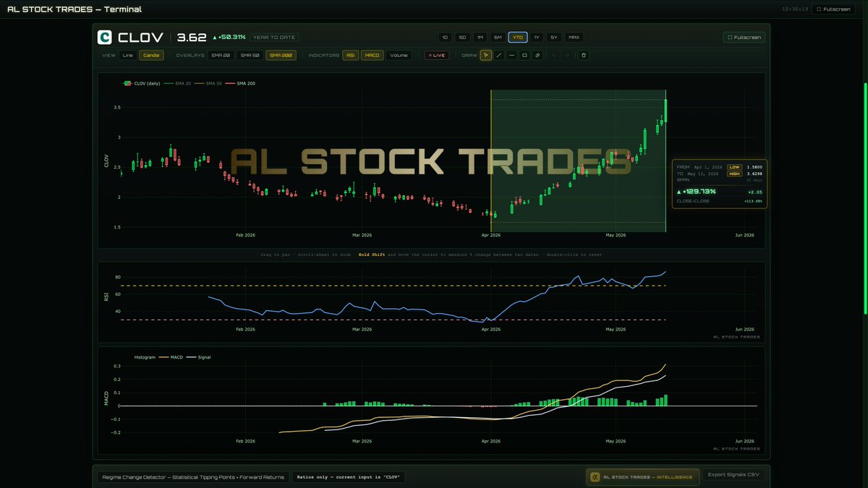Toggle SMA 200 legend entry on chart
Image resolution: width=868 pixels, height=488 pixels.
point(241,83)
